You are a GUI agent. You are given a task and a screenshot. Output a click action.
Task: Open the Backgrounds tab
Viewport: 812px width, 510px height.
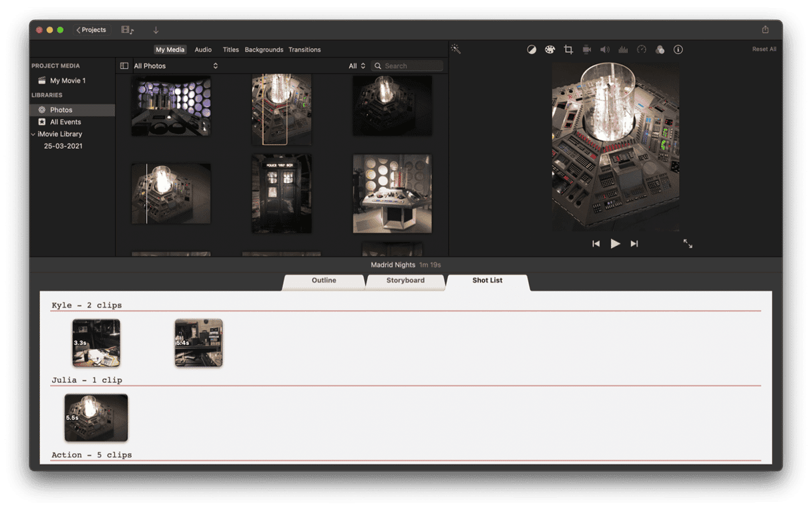[264, 49]
